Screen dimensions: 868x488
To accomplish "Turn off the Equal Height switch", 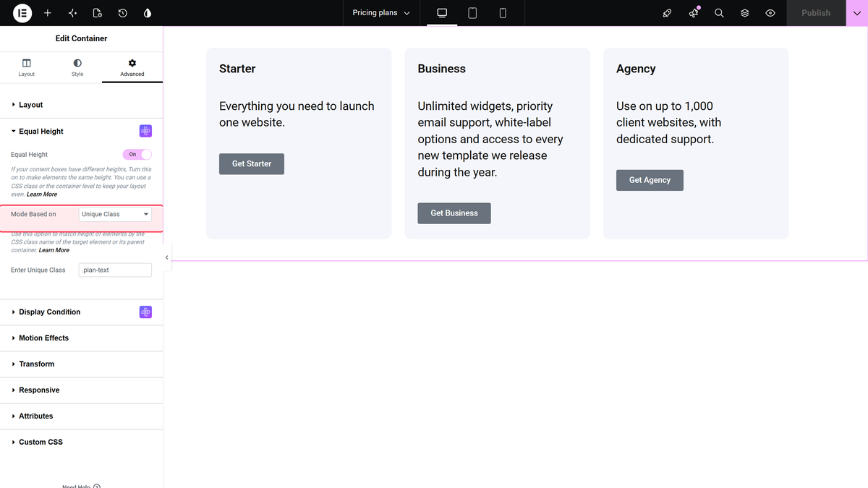I will tap(137, 154).
